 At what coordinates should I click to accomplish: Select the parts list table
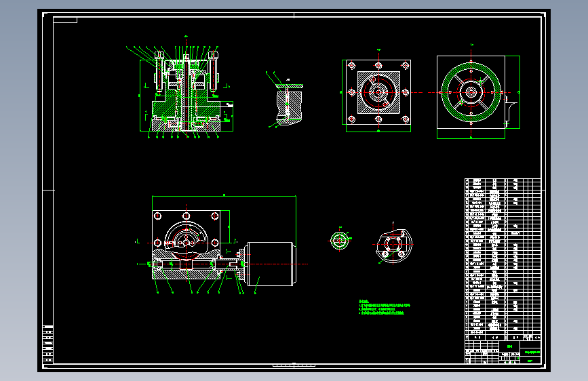tap(503, 260)
